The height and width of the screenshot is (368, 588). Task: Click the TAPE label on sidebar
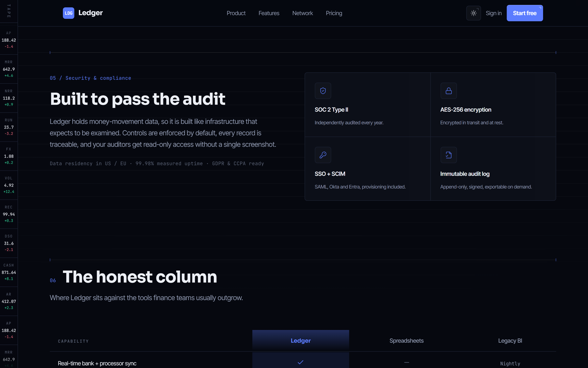(x=9, y=11)
